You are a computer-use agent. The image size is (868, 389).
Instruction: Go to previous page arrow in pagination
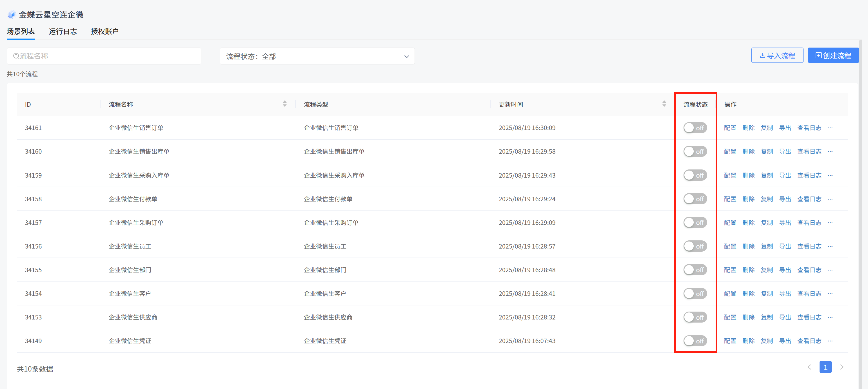point(809,367)
